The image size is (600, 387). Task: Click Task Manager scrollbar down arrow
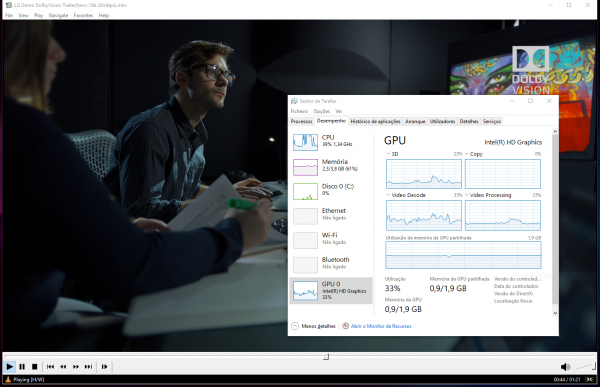[555, 313]
